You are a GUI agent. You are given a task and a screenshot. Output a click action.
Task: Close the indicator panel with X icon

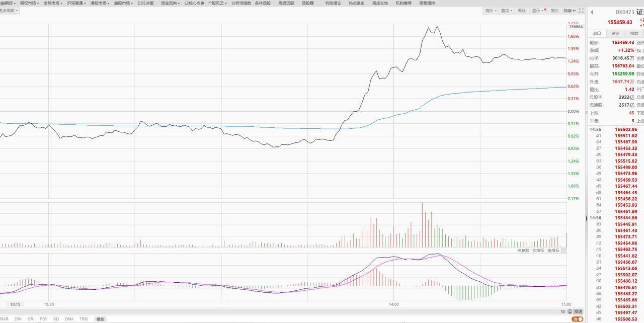pyautogui.click(x=563, y=251)
